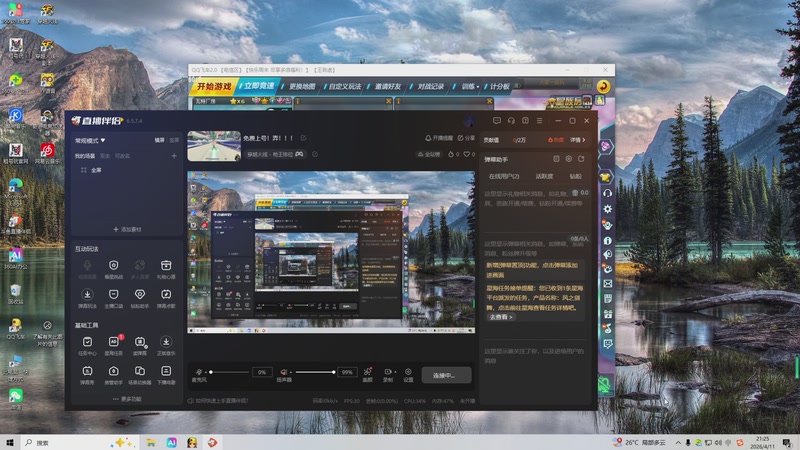This screenshot has width=800, height=450.
Task: Click 分享 share button
Action: pos(466,138)
